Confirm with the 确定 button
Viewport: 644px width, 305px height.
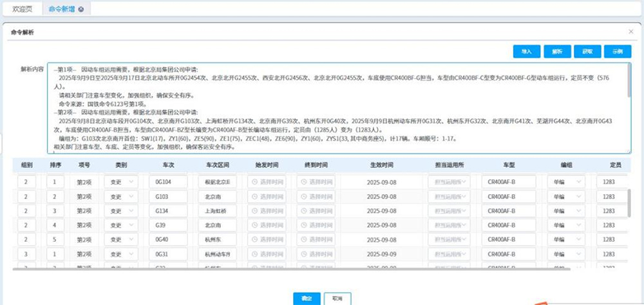307,298
